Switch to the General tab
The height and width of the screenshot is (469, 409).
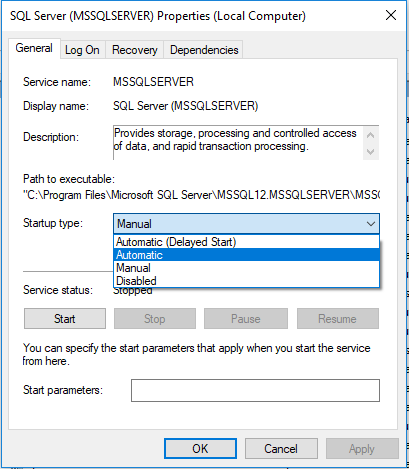[34, 48]
